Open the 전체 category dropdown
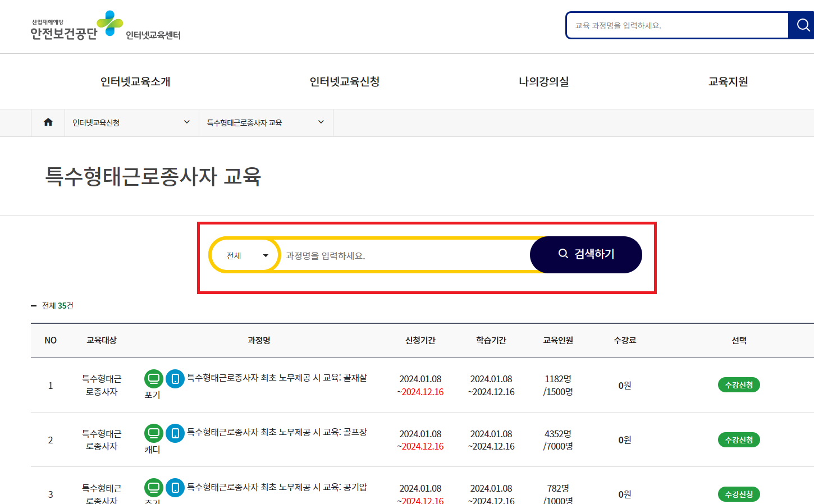814x504 pixels. tap(244, 254)
